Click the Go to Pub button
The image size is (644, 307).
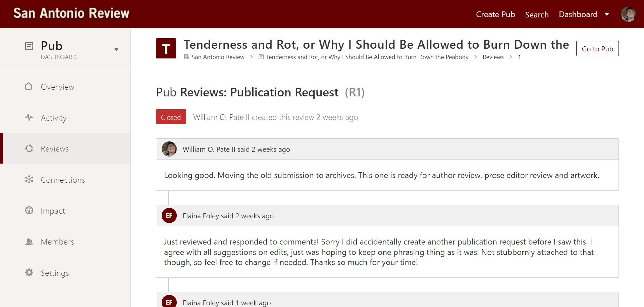(597, 48)
